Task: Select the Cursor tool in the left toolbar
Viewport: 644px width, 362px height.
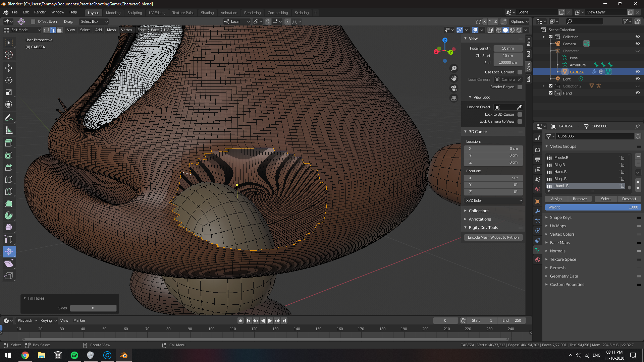Action: pos(9,55)
